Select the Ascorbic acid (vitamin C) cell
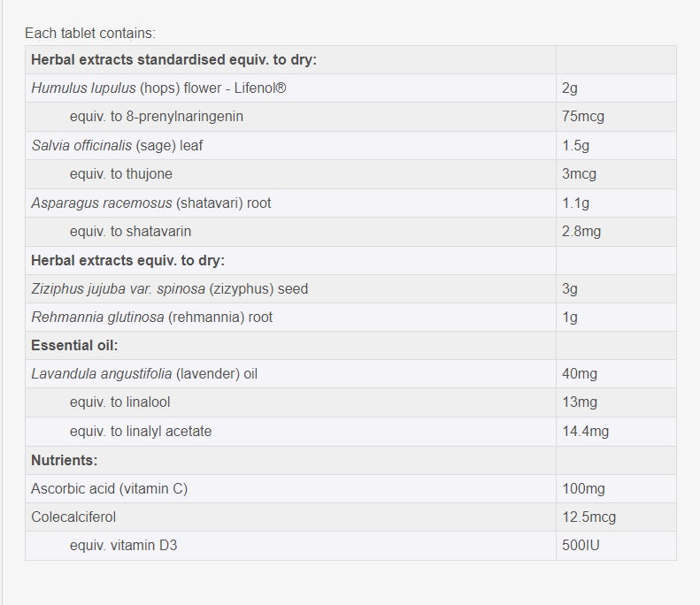 [110, 488]
